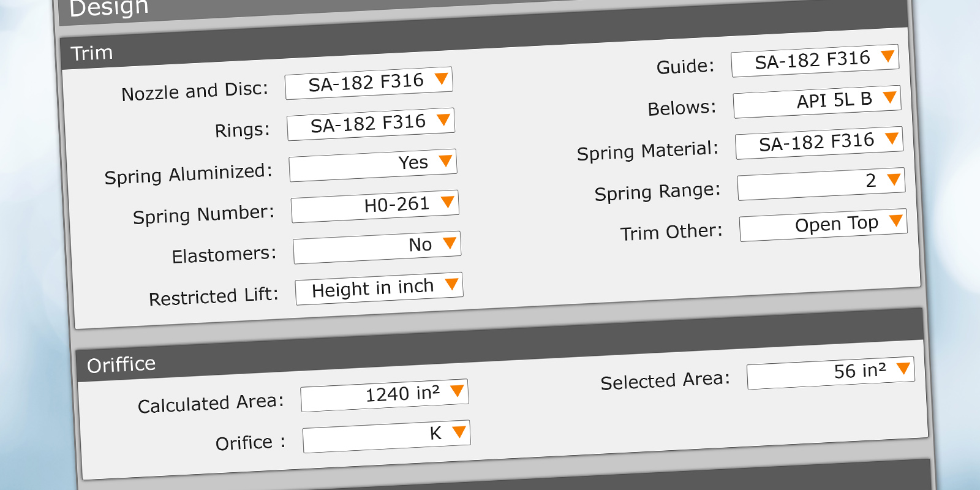Screen dimensions: 980x490
Task: Click the Open Top value field
Action: (x=836, y=224)
